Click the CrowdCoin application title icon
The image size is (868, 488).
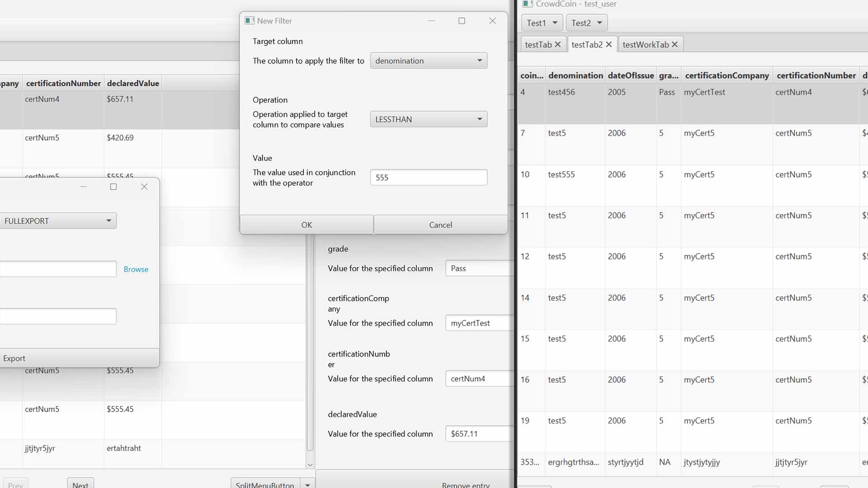point(527,4)
